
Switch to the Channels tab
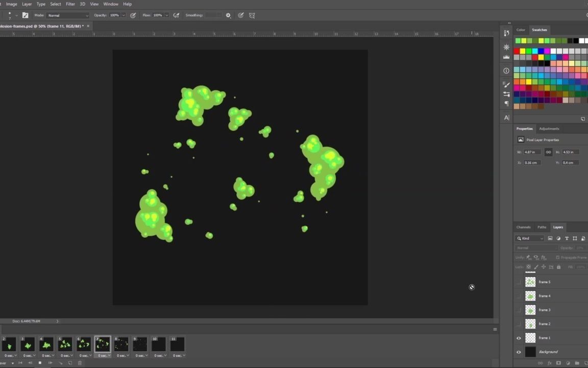click(523, 227)
